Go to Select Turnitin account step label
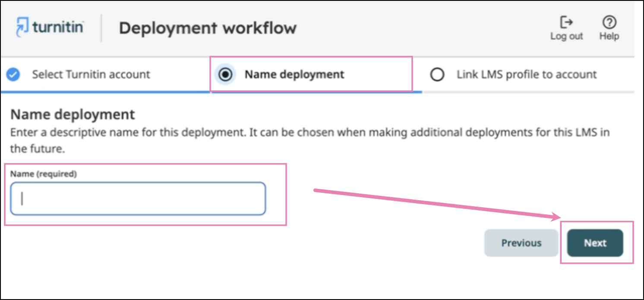644x300 pixels. (x=91, y=74)
